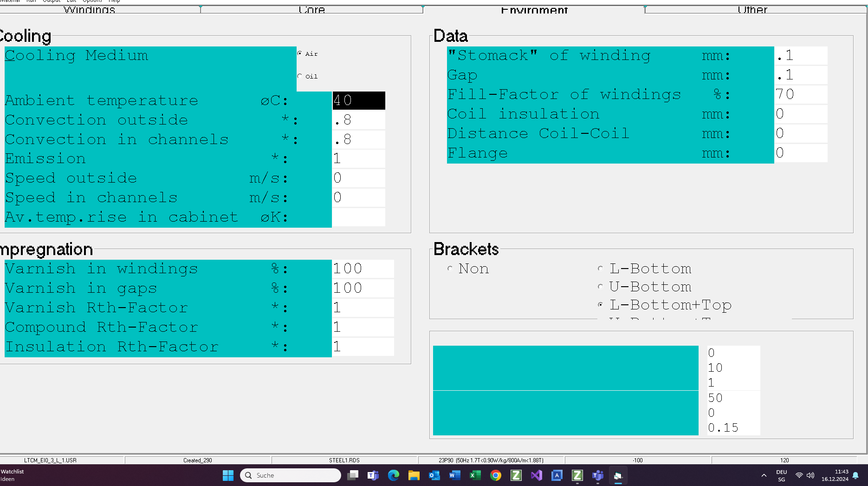Switch to the Core tab
Image resolution: width=868 pixels, height=486 pixels.
pyautogui.click(x=311, y=9)
